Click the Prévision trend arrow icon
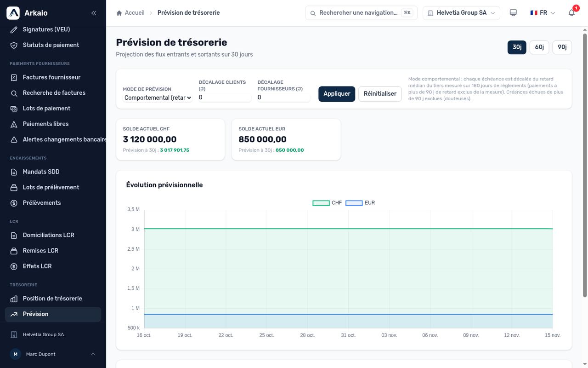Viewport: 588px width, 368px height. (x=14, y=314)
